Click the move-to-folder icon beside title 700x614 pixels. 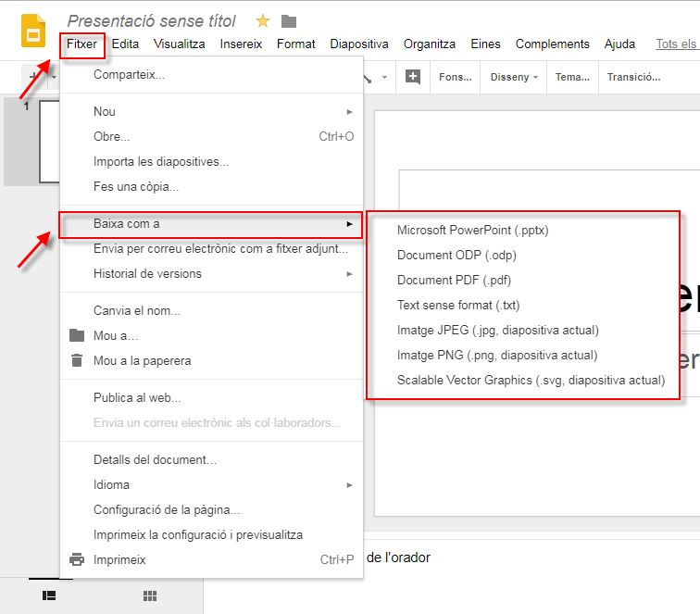coord(289,21)
